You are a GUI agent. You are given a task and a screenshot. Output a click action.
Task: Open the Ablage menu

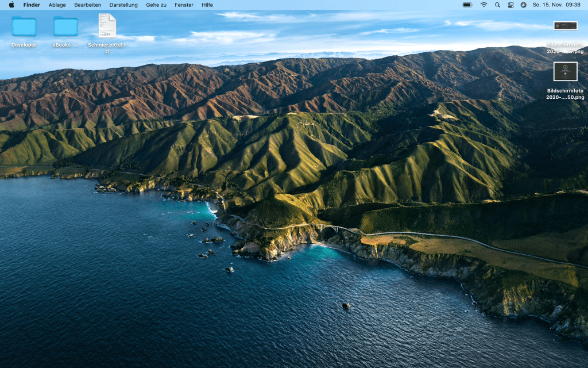coord(57,5)
